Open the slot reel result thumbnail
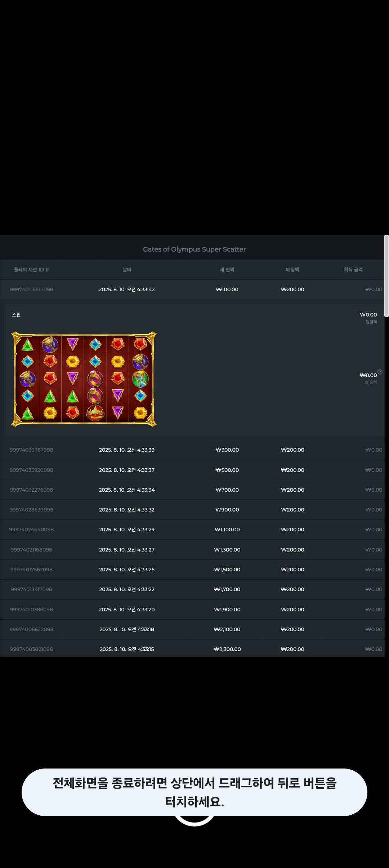The width and height of the screenshot is (389, 868). click(x=84, y=379)
